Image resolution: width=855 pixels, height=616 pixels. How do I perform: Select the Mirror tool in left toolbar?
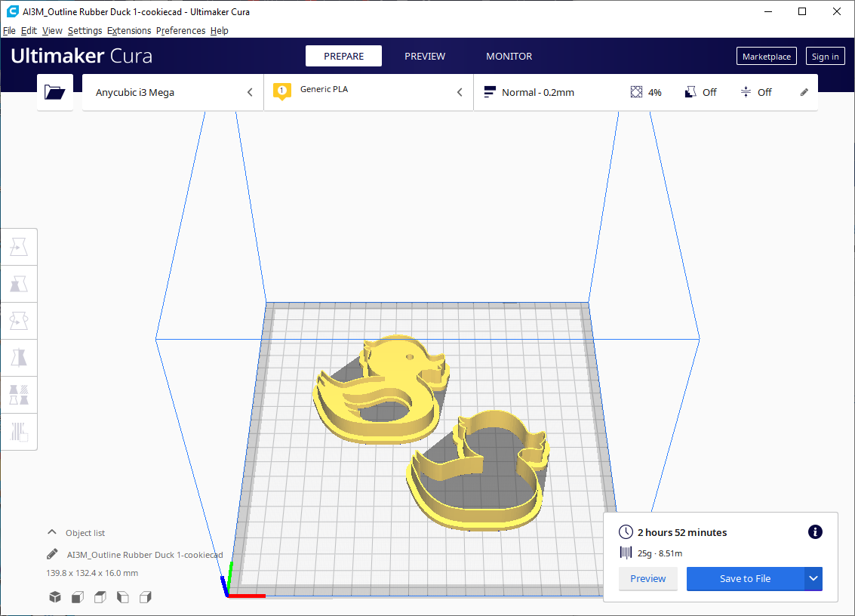[x=19, y=358]
